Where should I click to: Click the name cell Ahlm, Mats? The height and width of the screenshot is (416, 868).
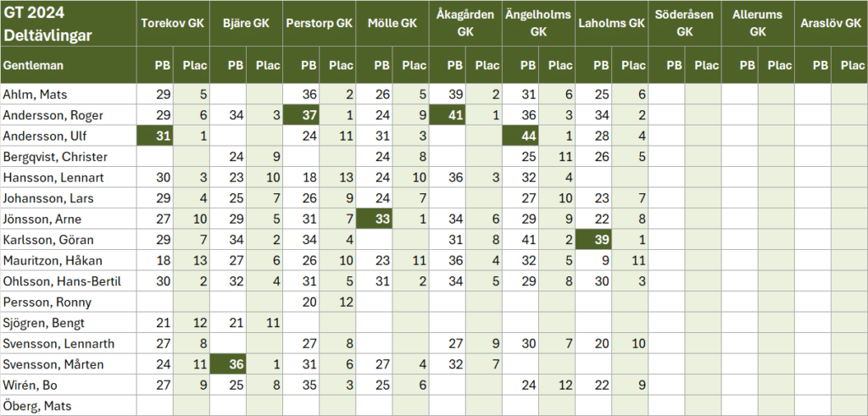69,95
